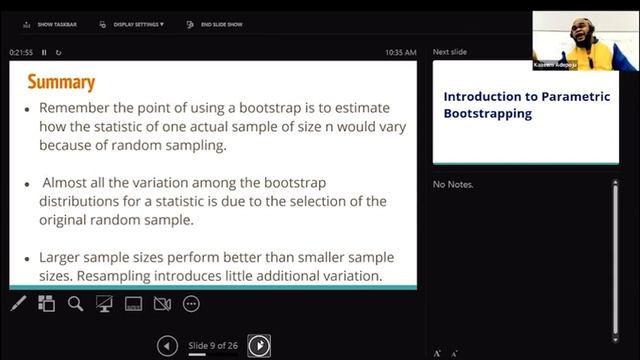Click Show Taskbar in presenter view
The height and width of the screenshot is (360, 640).
click(x=50, y=24)
